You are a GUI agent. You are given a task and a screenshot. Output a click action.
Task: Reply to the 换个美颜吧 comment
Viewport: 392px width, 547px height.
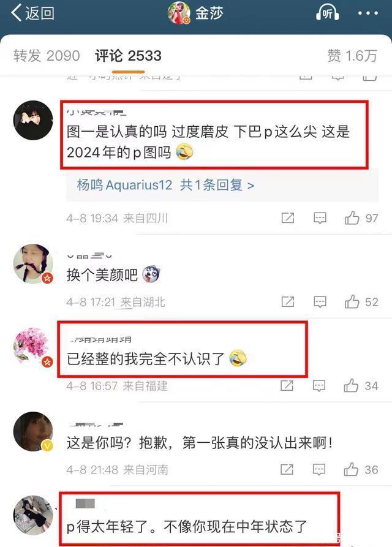pos(320,302)
